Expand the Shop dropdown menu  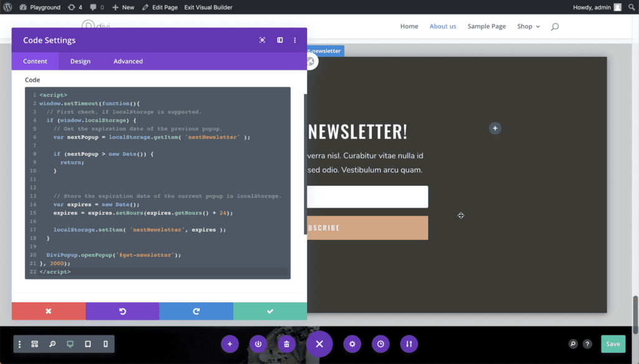(x=529, y=26)
